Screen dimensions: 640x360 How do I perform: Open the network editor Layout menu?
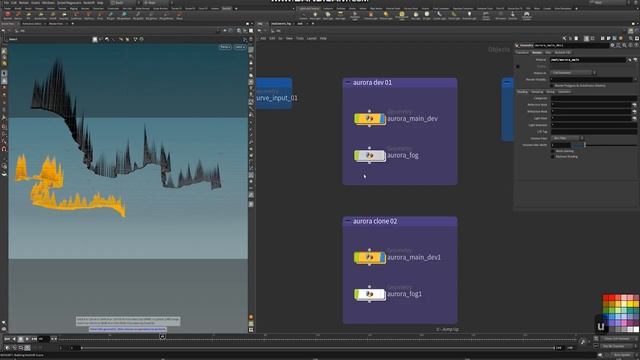pos(311,38)
